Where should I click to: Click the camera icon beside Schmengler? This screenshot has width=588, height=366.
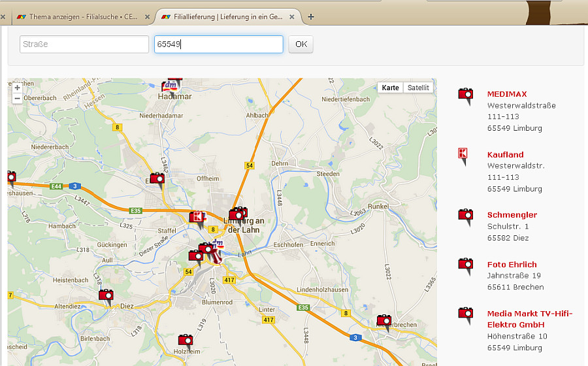pos(465,216)
